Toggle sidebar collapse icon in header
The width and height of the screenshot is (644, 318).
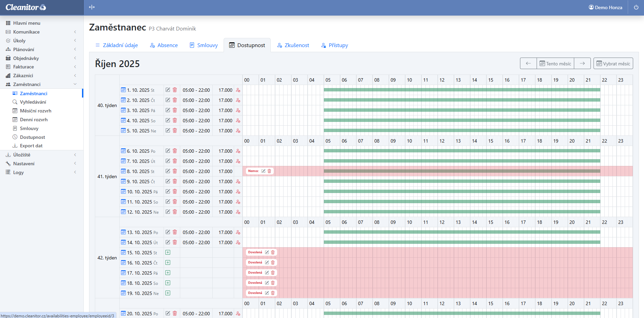[x=92, y=7]
